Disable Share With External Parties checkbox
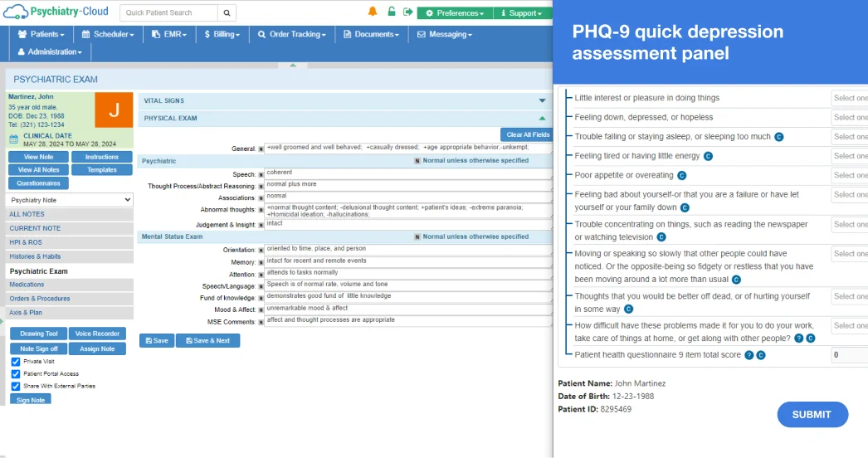The height and width of the screenshot is (458, 868). (16, 386)
